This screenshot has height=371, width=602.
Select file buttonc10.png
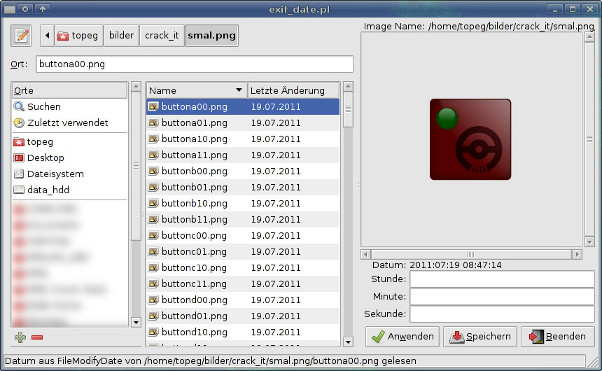243,268
